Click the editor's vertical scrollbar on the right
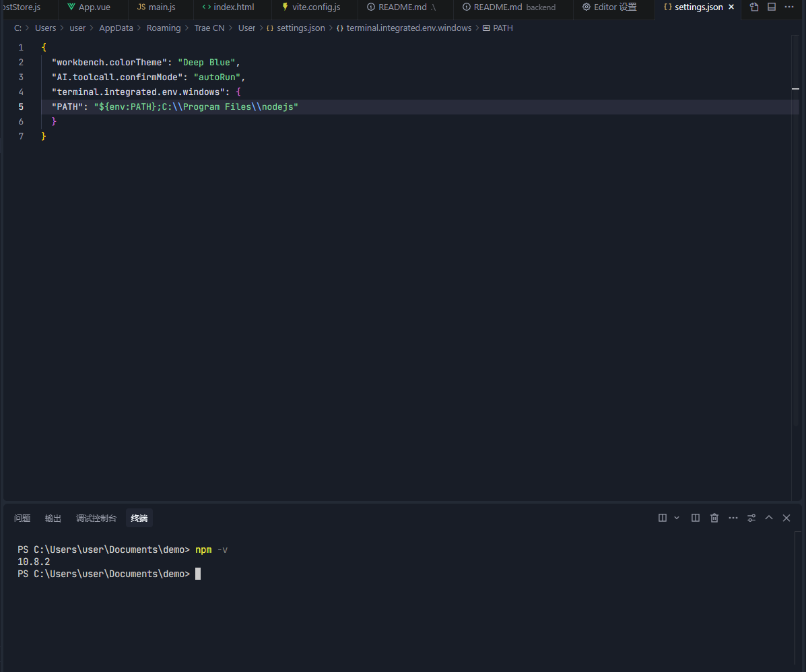Screen dimensions: 806x672 click(x=795, y=88)
